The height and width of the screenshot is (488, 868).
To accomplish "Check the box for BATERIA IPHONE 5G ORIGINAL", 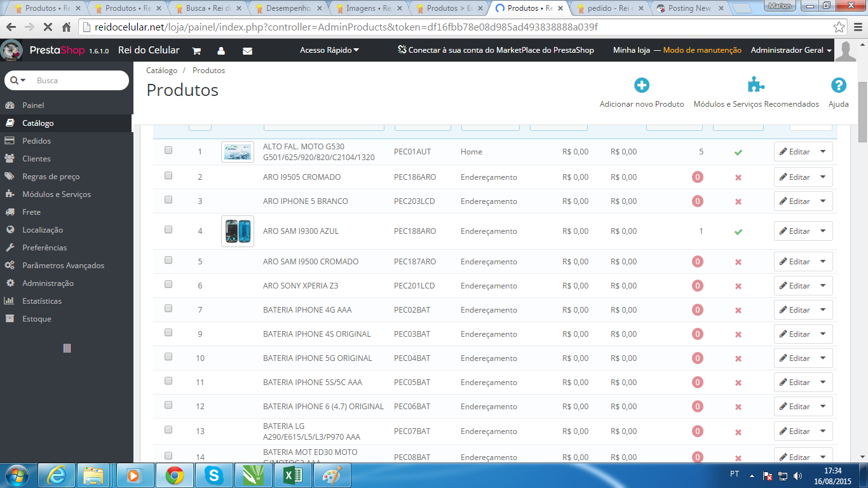I will click(x=168, y=356).
